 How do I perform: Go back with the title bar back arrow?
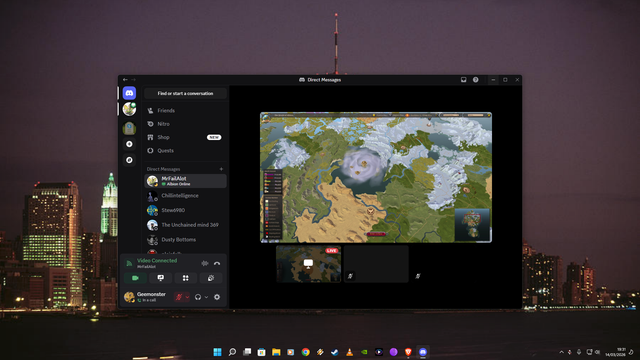pyautogui.click(x=125, y=80)
